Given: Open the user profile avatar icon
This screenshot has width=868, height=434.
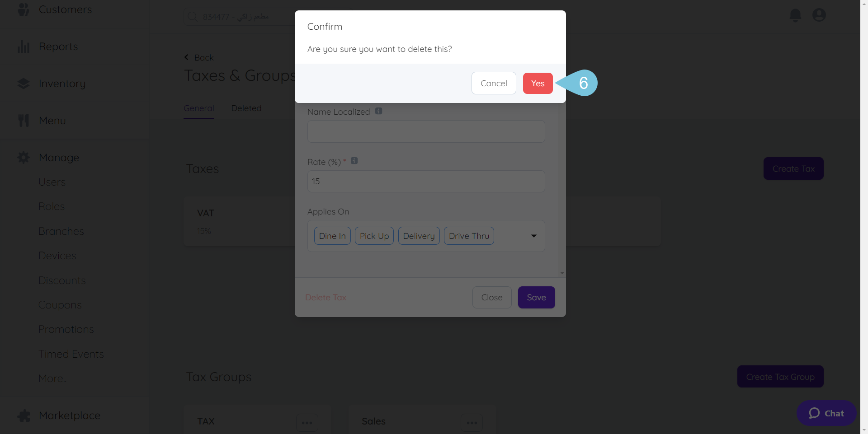Looking at the screenshot, I should pyautogui.click(x=819, y=15).
